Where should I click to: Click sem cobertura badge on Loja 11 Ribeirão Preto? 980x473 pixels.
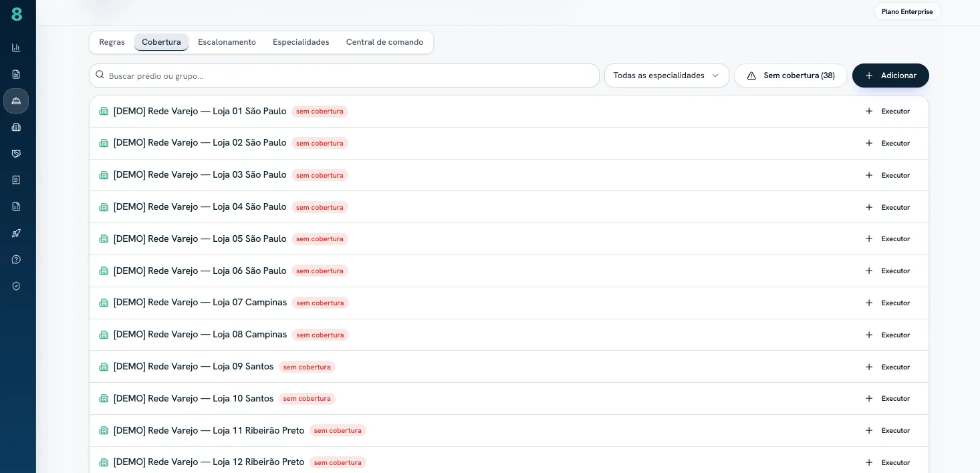[x=338, y=431]
